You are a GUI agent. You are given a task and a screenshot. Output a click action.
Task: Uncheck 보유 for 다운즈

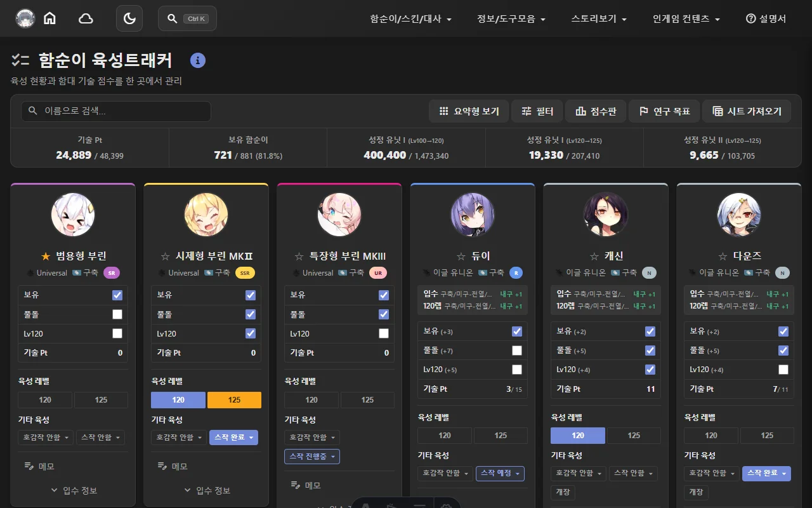click(x=783, y=331)
